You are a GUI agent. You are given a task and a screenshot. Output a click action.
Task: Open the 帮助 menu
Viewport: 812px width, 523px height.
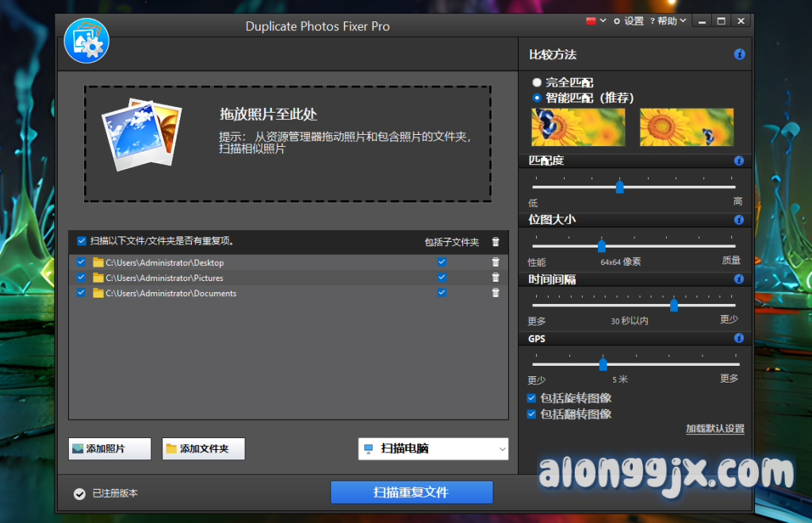[668, 21]
